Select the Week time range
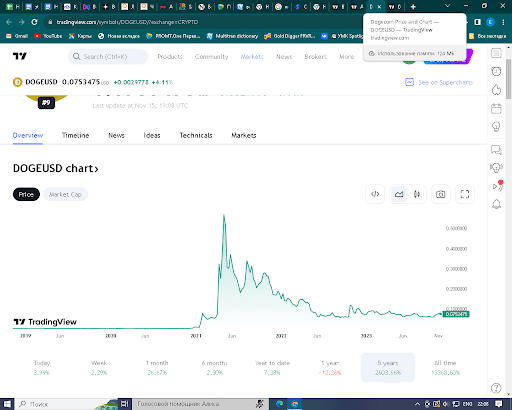The width and height of the screenshot is (512, 410). [x=99, y=367]
